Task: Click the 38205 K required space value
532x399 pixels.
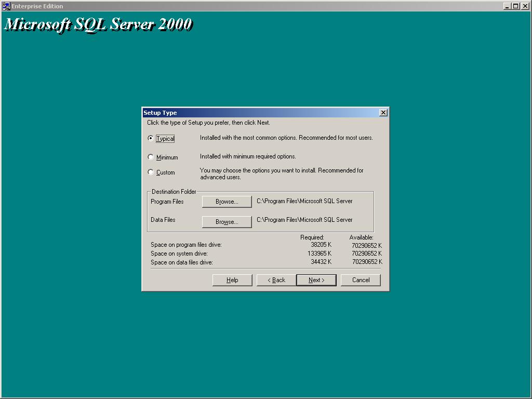Action: tap(321, 245)
